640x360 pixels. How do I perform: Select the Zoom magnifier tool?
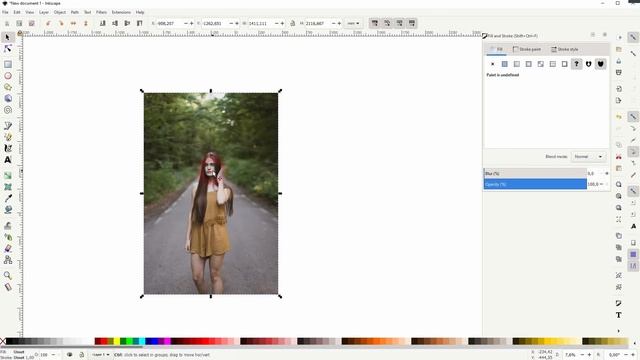pyautogui.click(x=7, y=276)
